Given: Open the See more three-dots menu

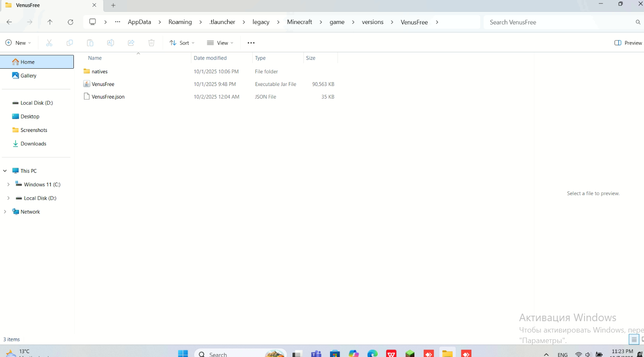Looking at the screenshot, I should tap(251, 43).
